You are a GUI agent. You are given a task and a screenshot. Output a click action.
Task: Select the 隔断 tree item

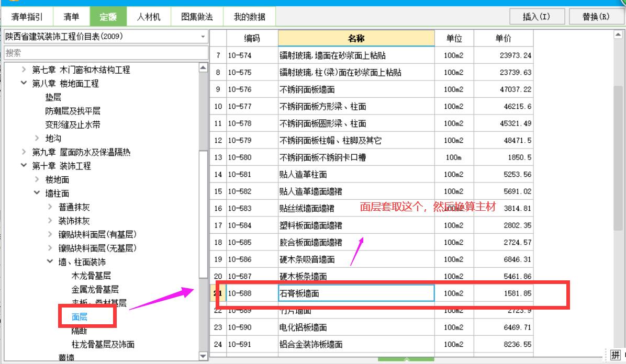point(80,331)
